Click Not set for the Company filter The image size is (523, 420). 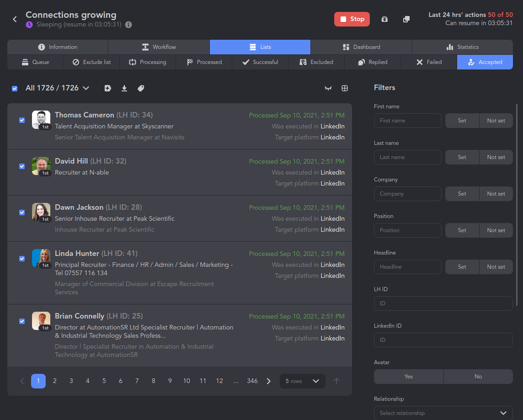[x=496, y=193]
